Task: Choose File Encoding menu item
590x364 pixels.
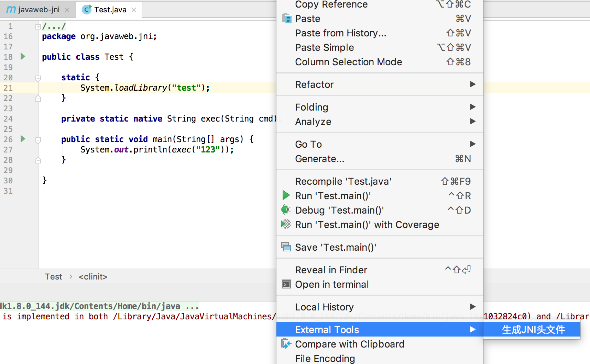Action: 380,358
